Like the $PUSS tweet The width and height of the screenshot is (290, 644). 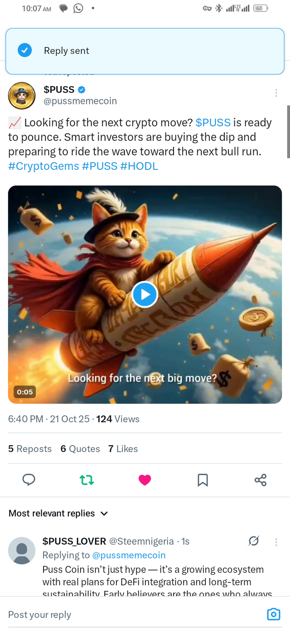145,480
